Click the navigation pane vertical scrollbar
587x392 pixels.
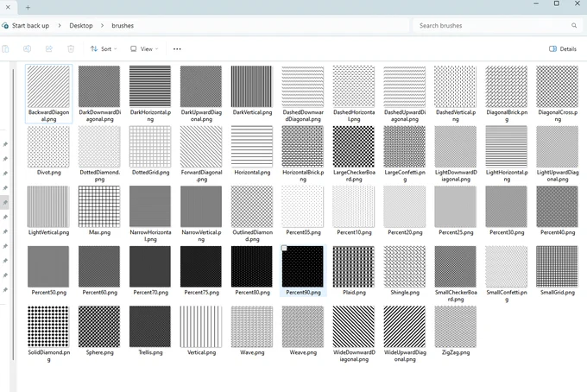pos(14,214)
